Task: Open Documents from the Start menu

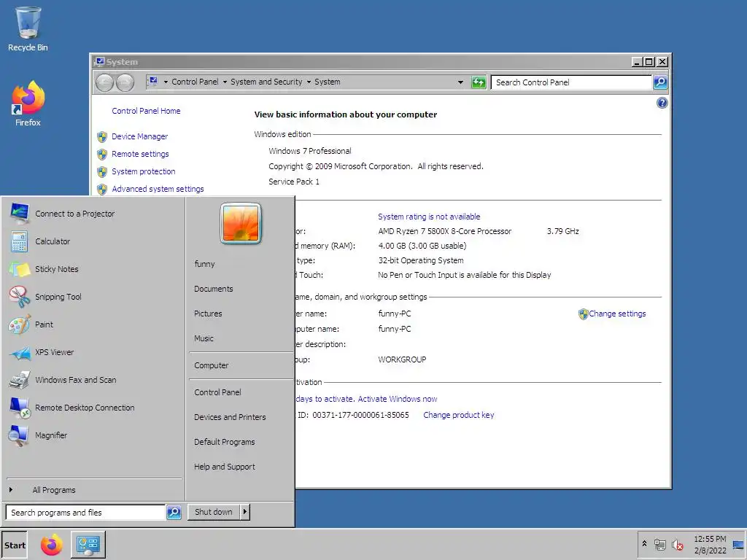Action: click(x=214, y=289)
